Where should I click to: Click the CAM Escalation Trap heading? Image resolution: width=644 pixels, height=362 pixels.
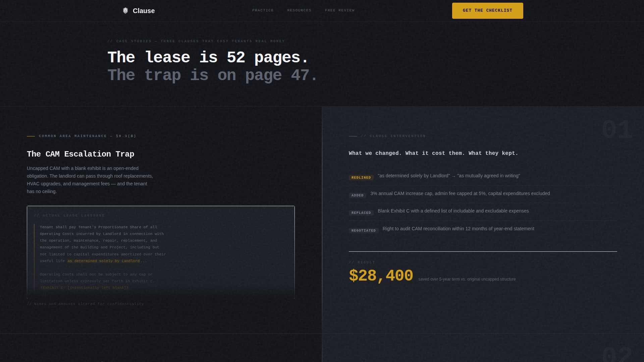(80, 154)
